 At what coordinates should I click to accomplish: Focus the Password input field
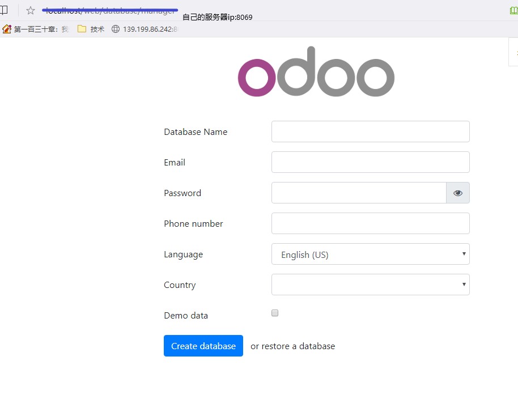(x=359, y=193)
